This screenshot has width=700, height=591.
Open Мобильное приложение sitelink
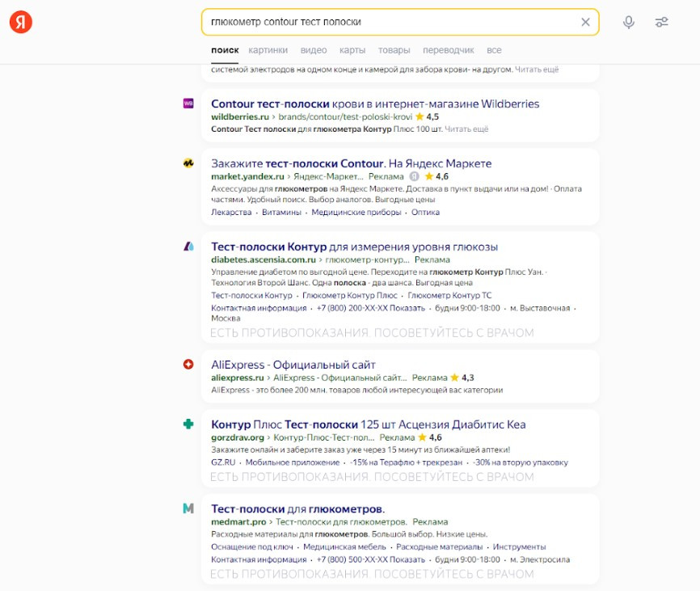click(293, 462)
